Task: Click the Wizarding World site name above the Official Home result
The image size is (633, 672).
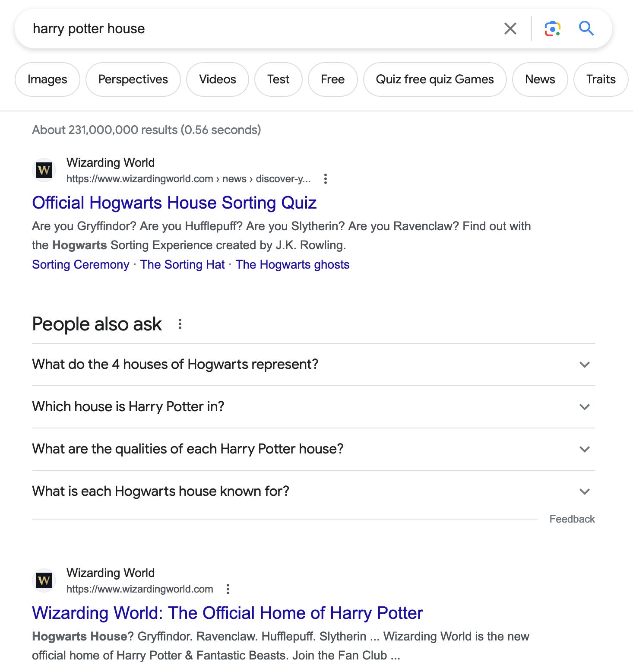Action: (x=111, y=573)
